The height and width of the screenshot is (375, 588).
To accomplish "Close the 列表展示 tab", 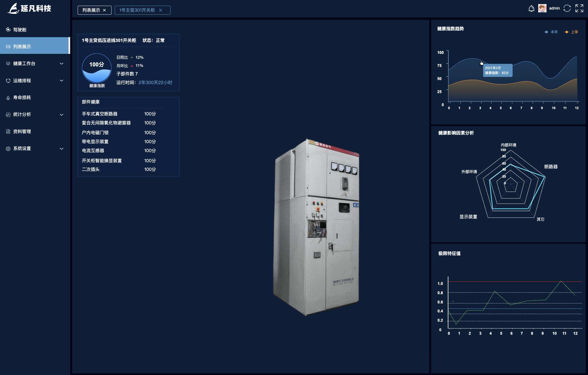I will coord(104,10).
